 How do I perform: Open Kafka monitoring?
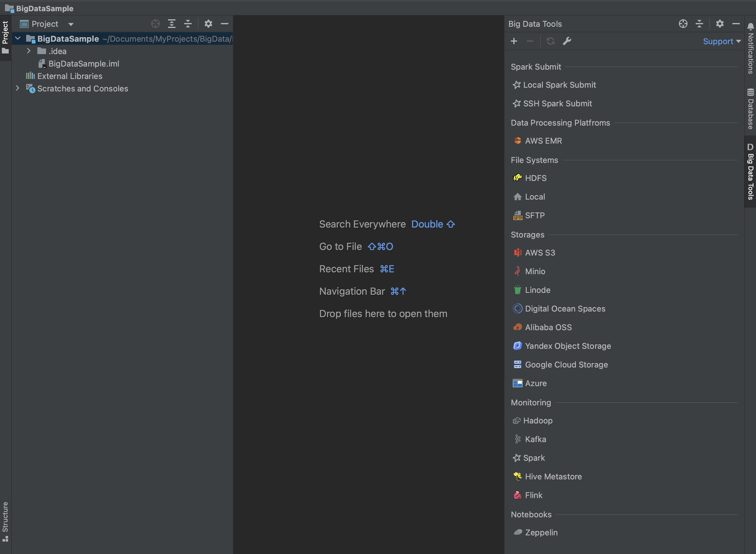(x=535, y=439)
